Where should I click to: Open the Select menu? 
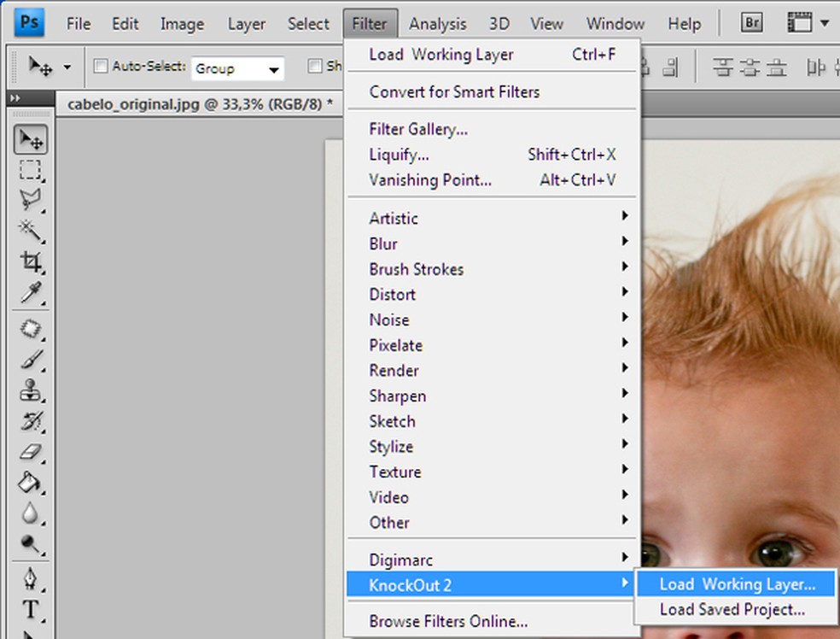308,24
